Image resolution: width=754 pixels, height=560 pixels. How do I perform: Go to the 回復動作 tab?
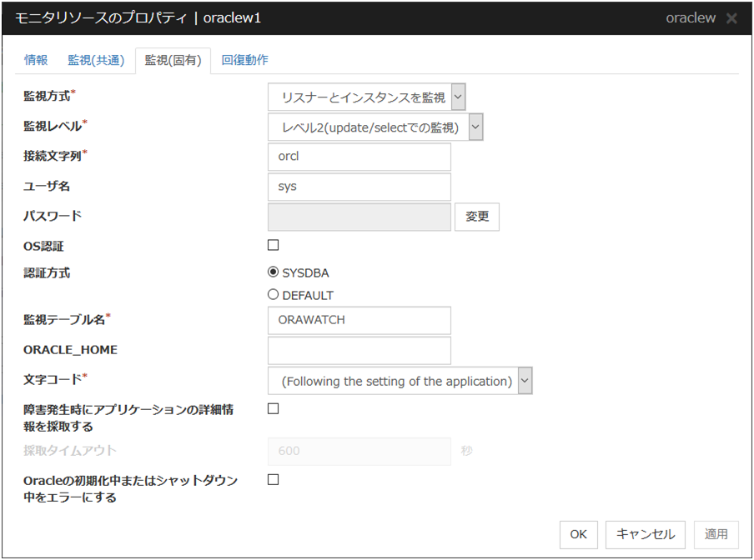[244, 60]
